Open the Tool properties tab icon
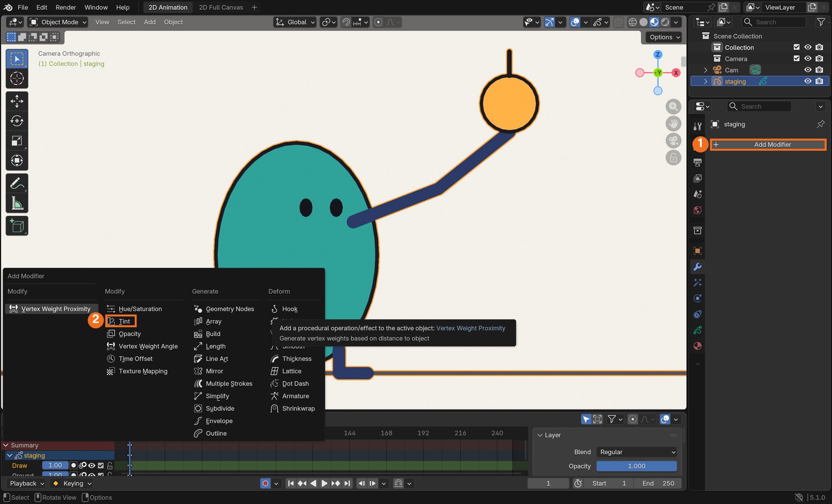The image size is (832, 504). 698,126
